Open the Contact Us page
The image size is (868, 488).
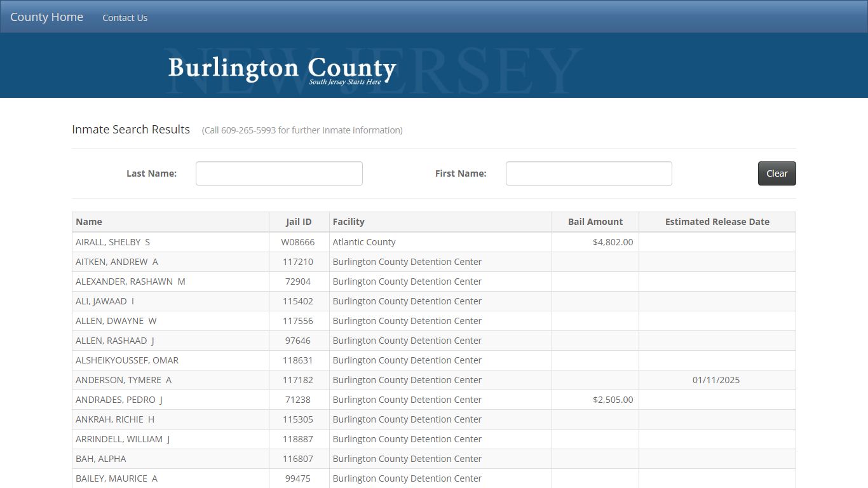tap(125, 18)
